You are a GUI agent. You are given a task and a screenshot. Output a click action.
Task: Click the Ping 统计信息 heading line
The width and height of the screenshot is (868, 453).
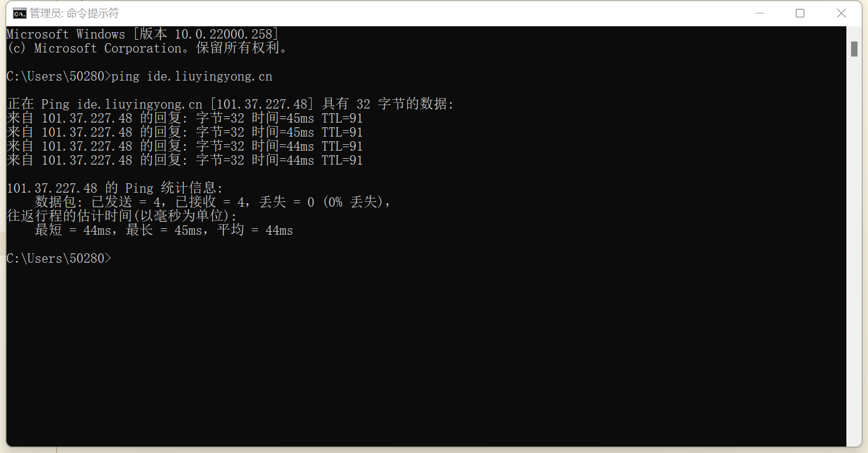click(x=115, y=189)
